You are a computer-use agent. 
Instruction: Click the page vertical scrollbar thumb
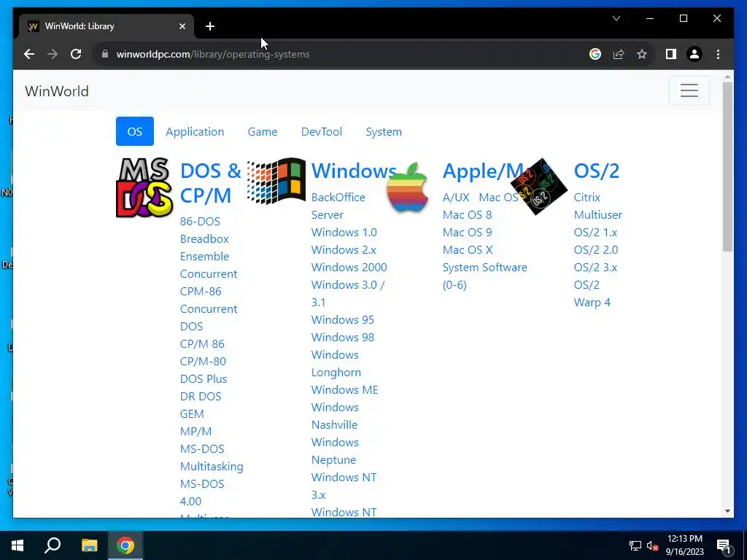[727, 167]
